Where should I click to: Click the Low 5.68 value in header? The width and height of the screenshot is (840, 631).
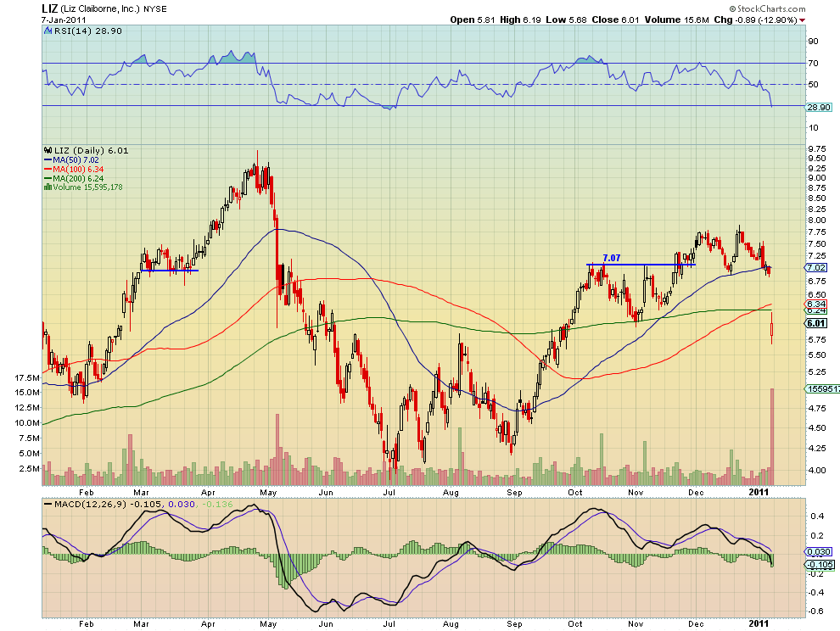click(566, 20)
